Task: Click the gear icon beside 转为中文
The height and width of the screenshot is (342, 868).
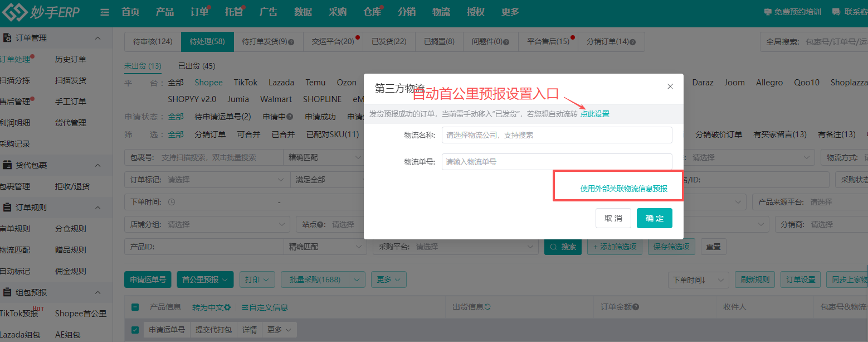Action: [x=227, y=307]
